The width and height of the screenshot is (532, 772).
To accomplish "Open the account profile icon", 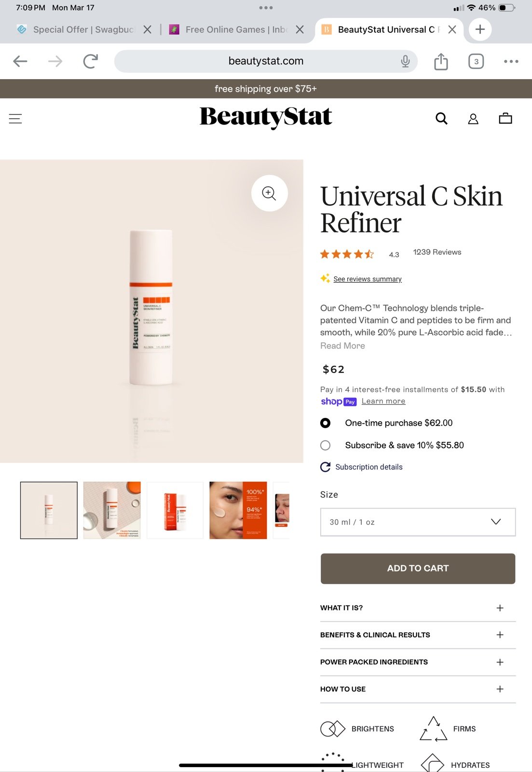I will click(473, 119).
